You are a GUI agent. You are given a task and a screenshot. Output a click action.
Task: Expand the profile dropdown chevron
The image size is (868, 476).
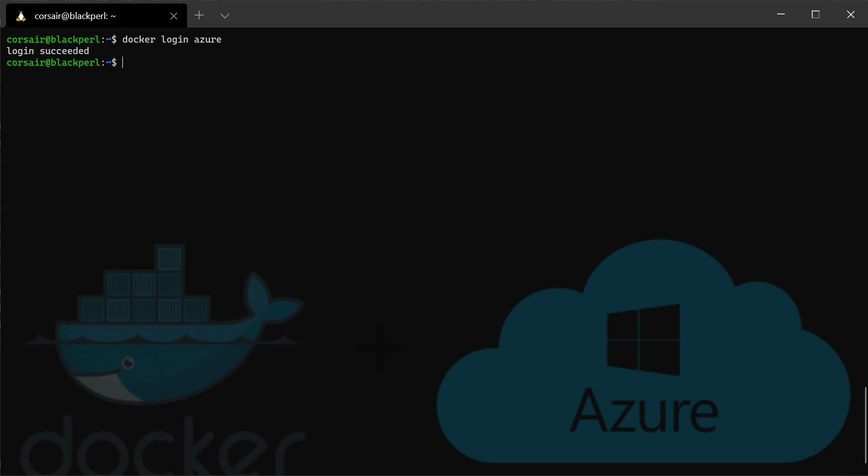coord(225,16)
